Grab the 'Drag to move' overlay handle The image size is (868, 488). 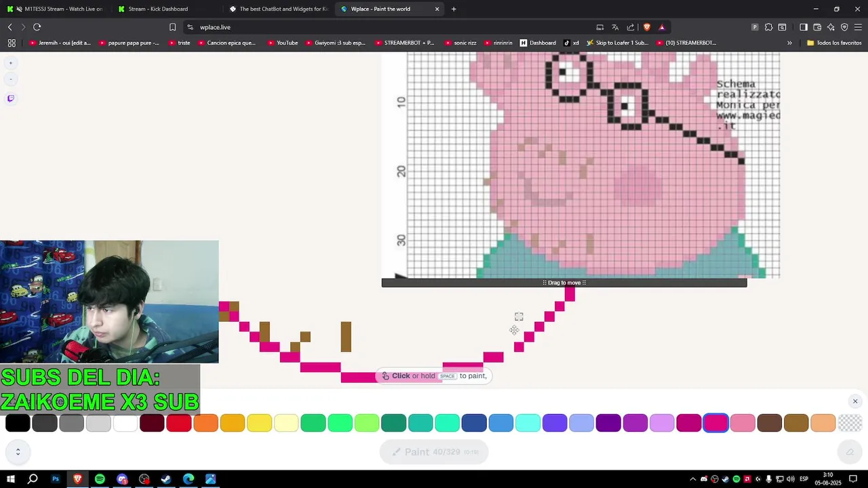tap(564, 283)
